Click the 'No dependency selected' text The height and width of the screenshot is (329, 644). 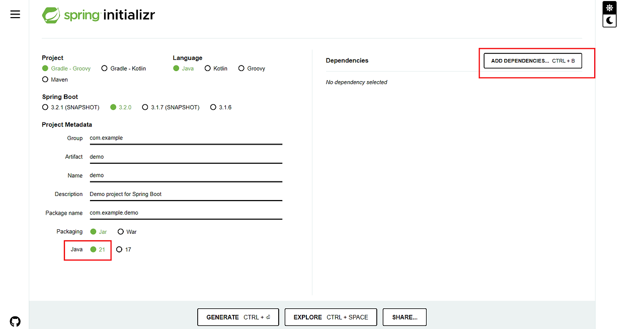click(x=357, y=82)
